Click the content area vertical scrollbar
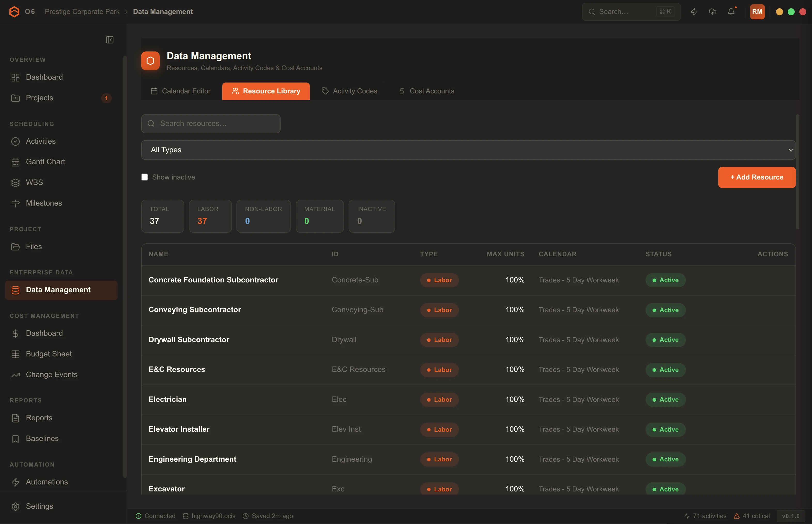812x524 pixels. pyautogui.click(x=797, y=172)
